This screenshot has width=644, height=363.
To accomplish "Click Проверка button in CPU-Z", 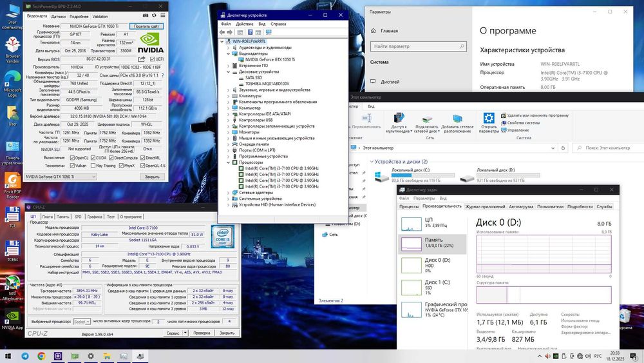I will coord(202,333).
